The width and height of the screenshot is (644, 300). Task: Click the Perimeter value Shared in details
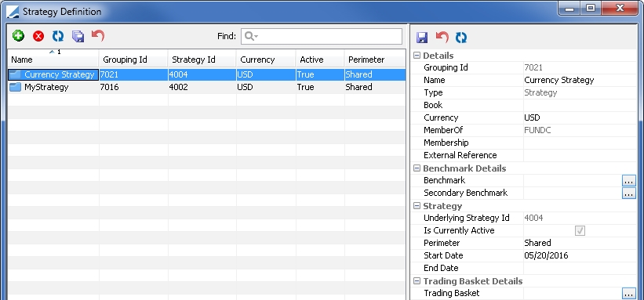pyautogui.click(x=580, y=243)
